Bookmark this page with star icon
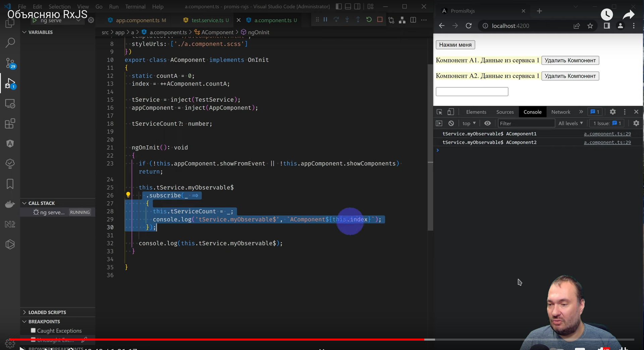The image size is (644, 350). pyautogui.click(x=590, y=26)
